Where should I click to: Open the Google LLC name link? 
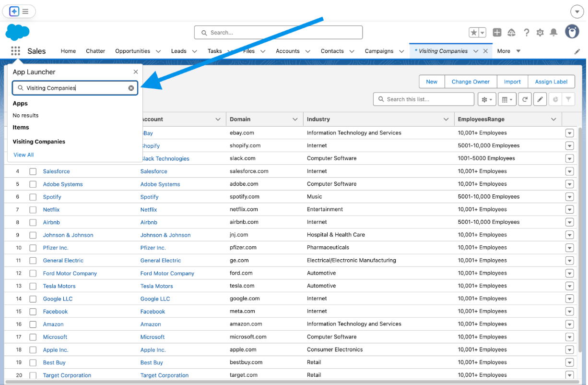pos(58,299)
